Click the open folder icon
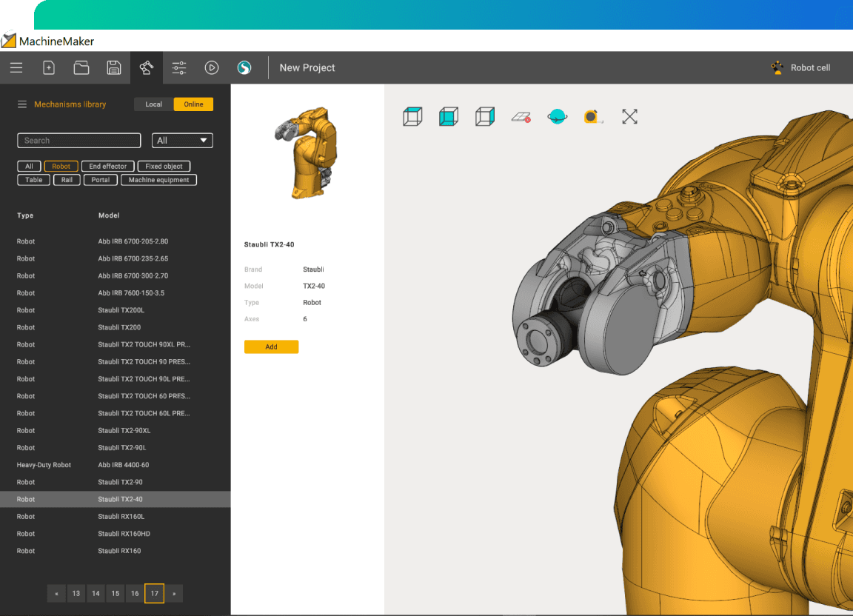This screenshot has height=616, width=853. (81, 67)
